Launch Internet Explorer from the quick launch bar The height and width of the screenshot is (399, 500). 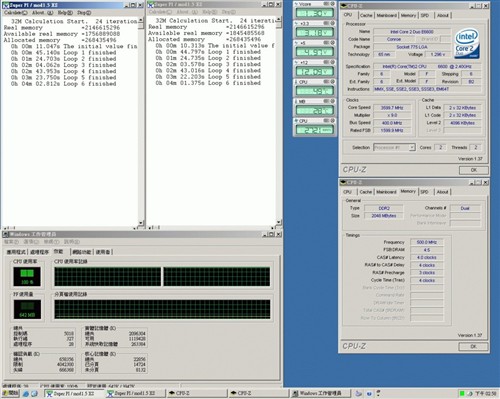26,394
